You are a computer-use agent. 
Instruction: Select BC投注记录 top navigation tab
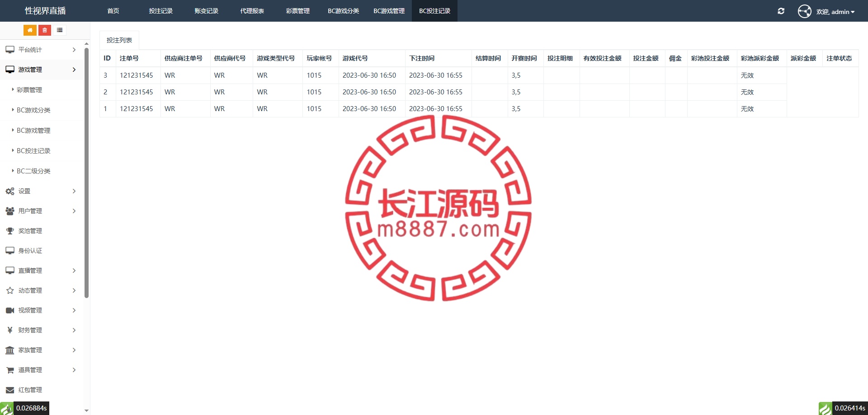pyautogui.click(x=434, y=11)
